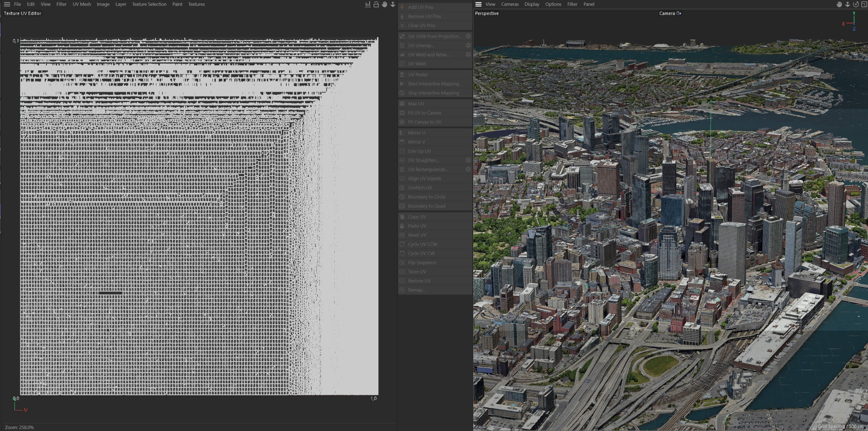Click the Perspective viewport label
Screen dimensions: 868x431
[x=487, y=13]
